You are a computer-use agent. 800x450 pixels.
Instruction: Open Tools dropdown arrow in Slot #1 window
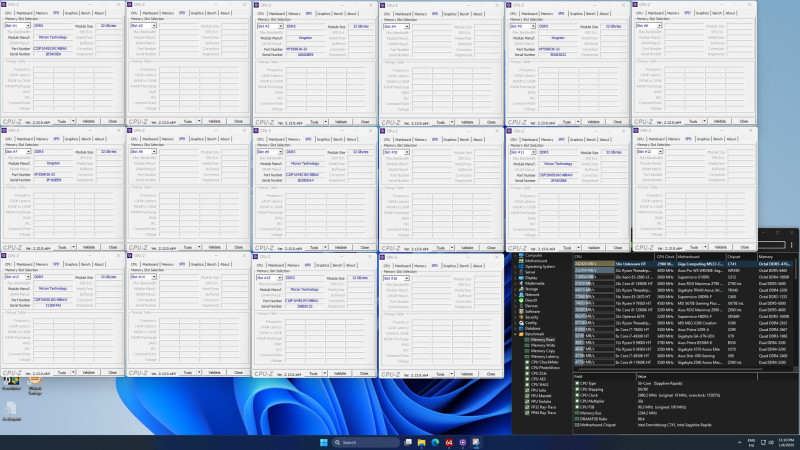73,121
